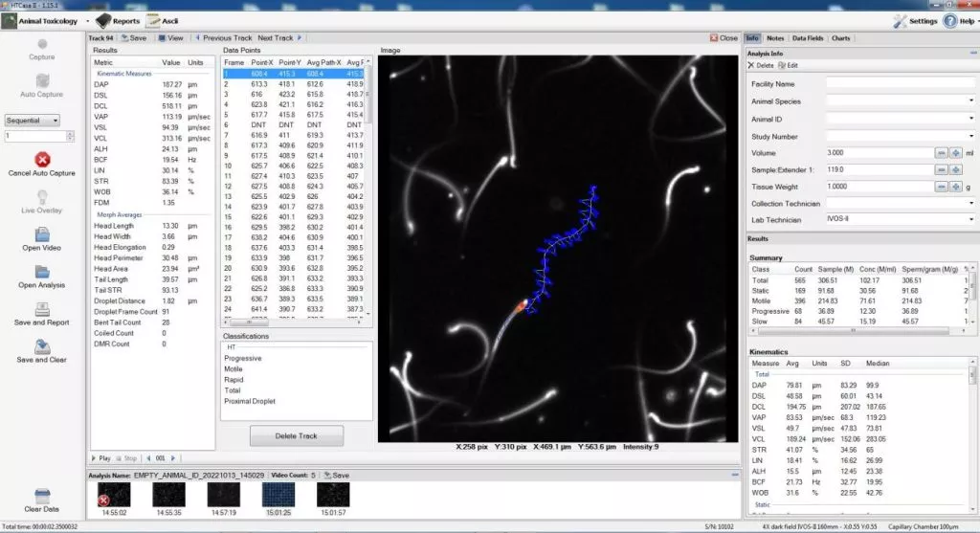The width and height of the screenshot is (980, 533).
Task: Open the Animal Toxicology module icon
Action: 10,21
